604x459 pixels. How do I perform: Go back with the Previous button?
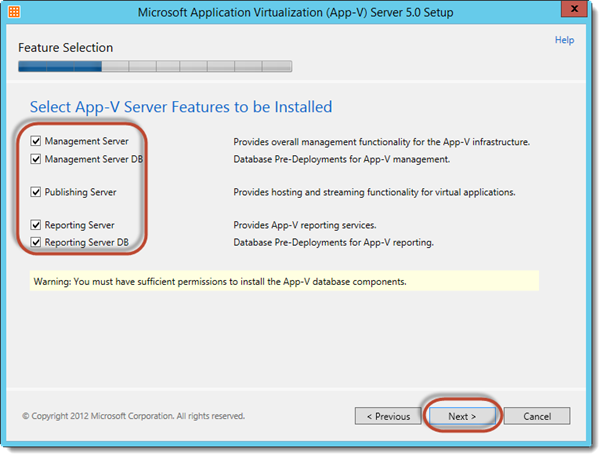point(388,416)
